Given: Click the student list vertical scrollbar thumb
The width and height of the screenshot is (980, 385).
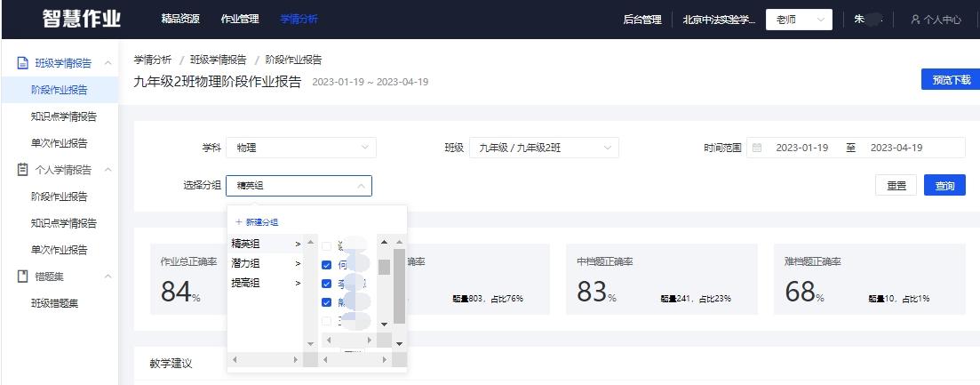Looking at the screenshot, I should 384,267.
